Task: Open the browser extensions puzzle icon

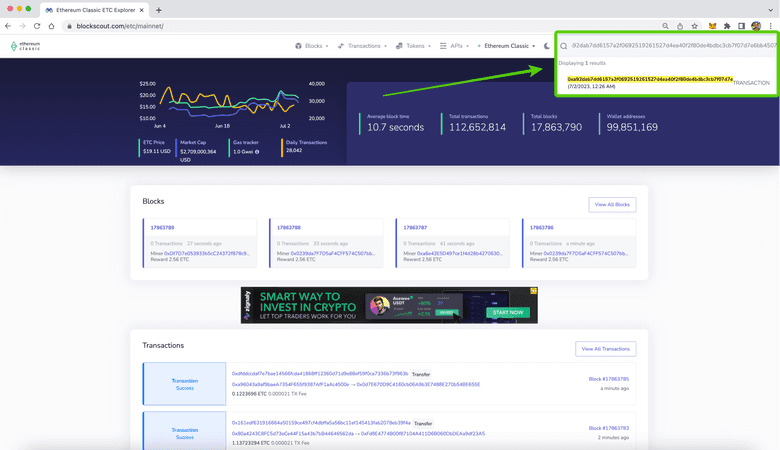Action: coord(727,26)
